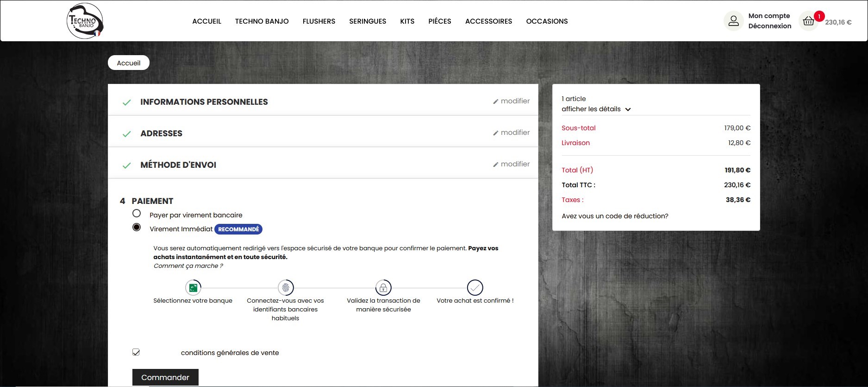This screenshot has height=387, width=868.
Task: Select Payer par virement bancaire option
Action: 137,214
